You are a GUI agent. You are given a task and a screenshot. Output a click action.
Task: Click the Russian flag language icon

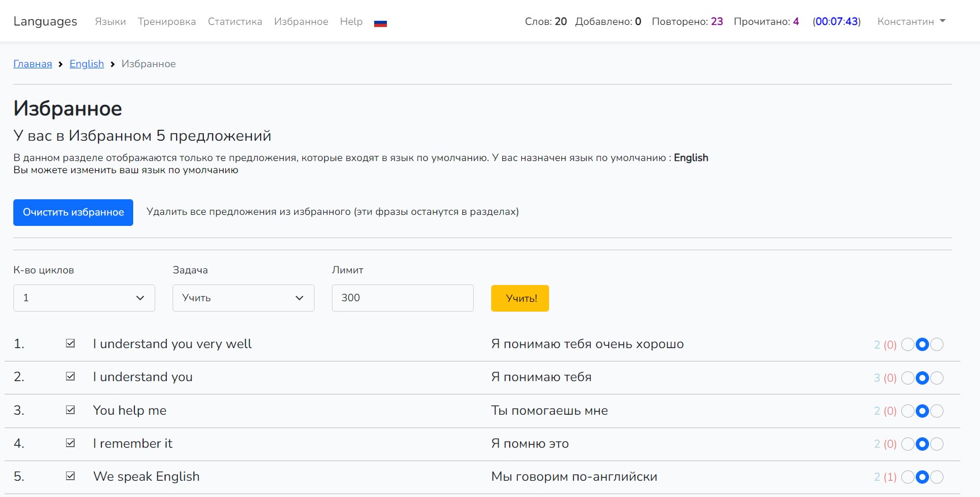(380, 23)
